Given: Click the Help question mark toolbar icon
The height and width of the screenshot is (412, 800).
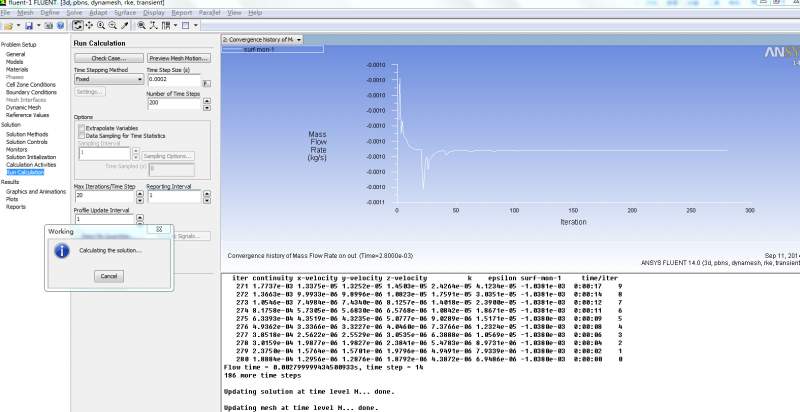Looking at the screenshot, I should tap(58, 25).
